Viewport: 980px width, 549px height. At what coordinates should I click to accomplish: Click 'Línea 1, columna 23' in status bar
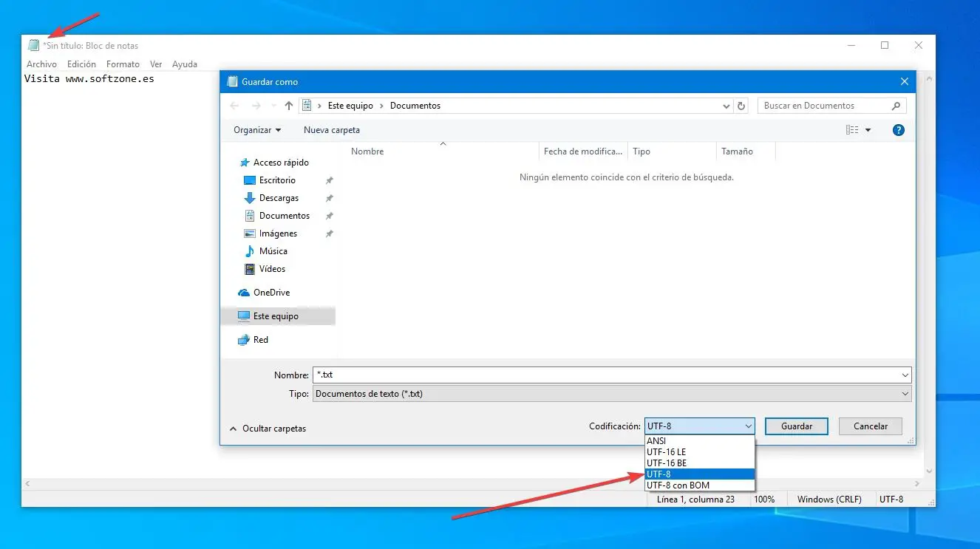(695, 499)
